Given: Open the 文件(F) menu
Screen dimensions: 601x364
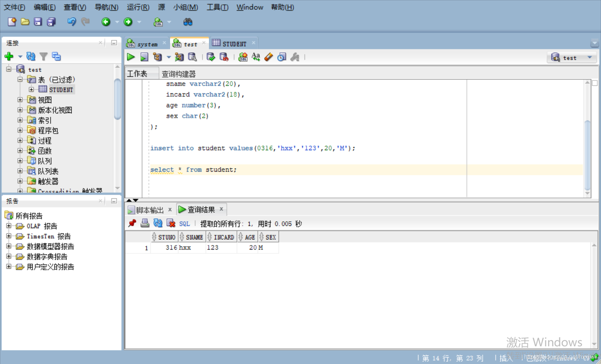Looking at the screenshot, I should 14,7.
